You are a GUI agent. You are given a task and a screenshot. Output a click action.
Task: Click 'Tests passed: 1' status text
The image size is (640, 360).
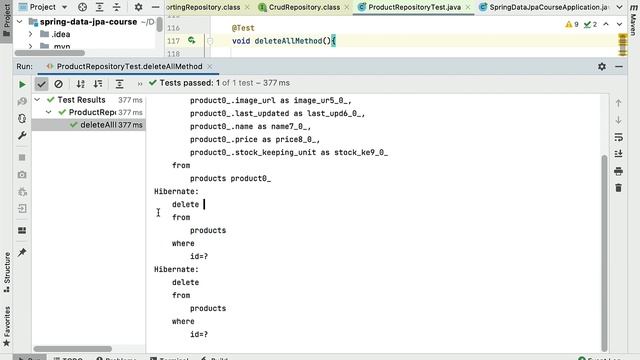pos(190,83)
